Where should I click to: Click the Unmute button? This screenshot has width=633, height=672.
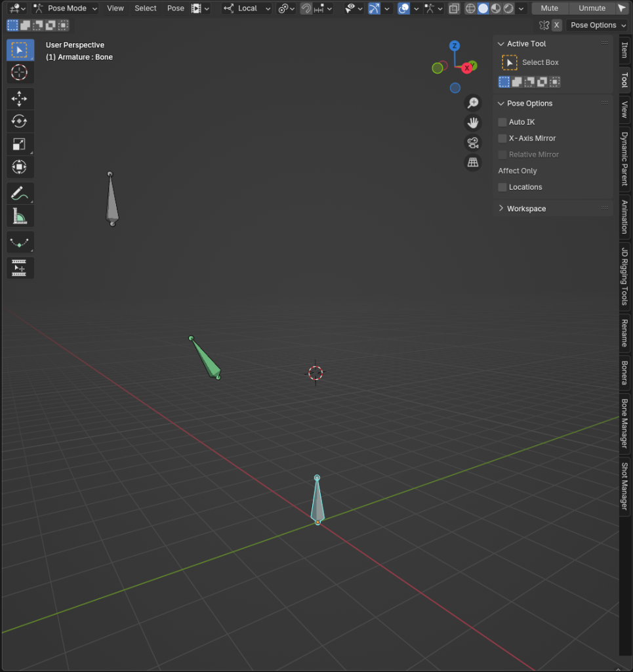592,8
